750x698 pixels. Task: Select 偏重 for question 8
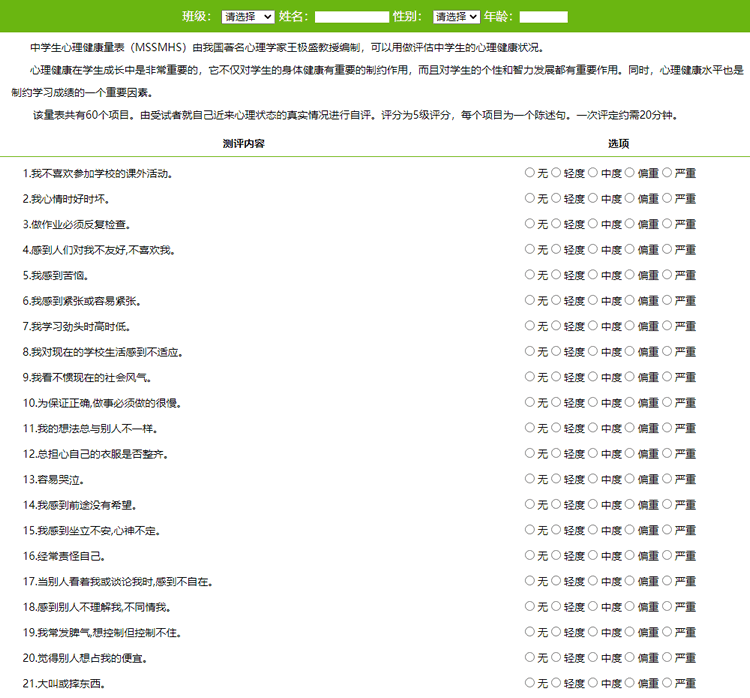[x=629, y=351]
